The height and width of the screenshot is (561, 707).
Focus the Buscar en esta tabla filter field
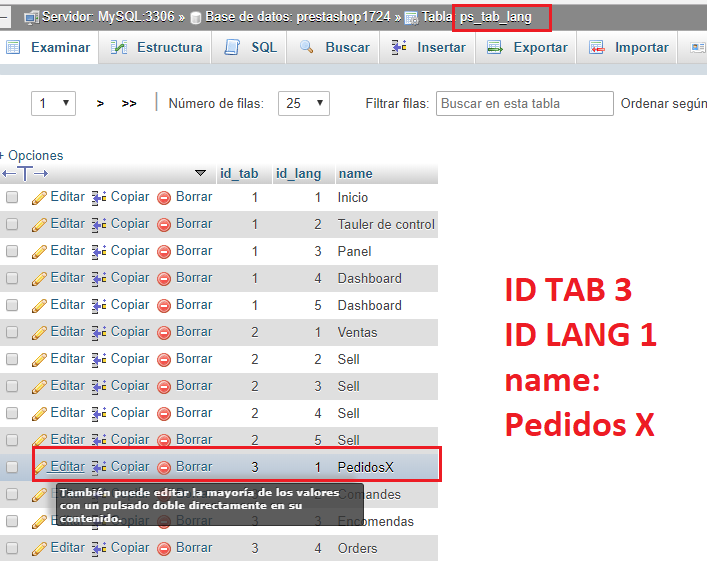pyautogui.click(x=524, y=103)
